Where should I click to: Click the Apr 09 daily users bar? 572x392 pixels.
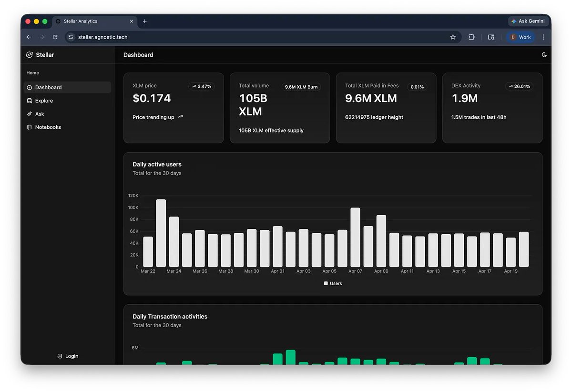click(381, 241)
